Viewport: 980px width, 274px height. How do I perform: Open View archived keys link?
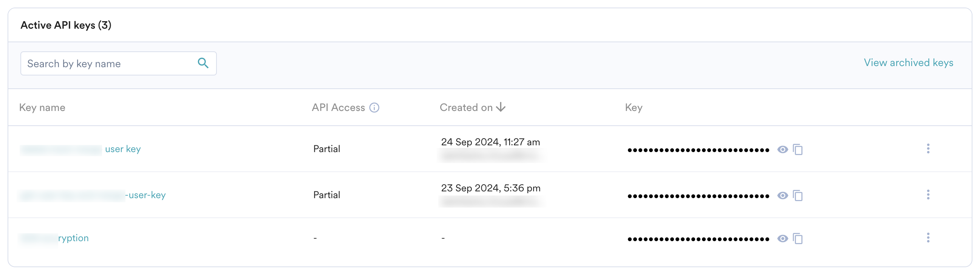pos(908,62)
